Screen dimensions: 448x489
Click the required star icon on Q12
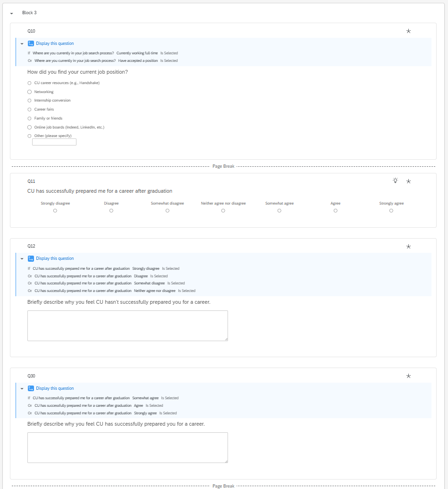click(408, 246)
